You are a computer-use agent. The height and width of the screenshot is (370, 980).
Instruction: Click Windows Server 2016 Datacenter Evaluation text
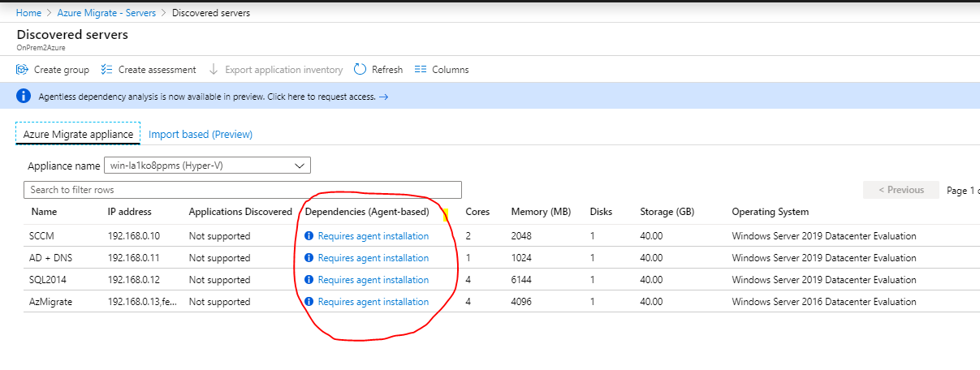[823, 302]
